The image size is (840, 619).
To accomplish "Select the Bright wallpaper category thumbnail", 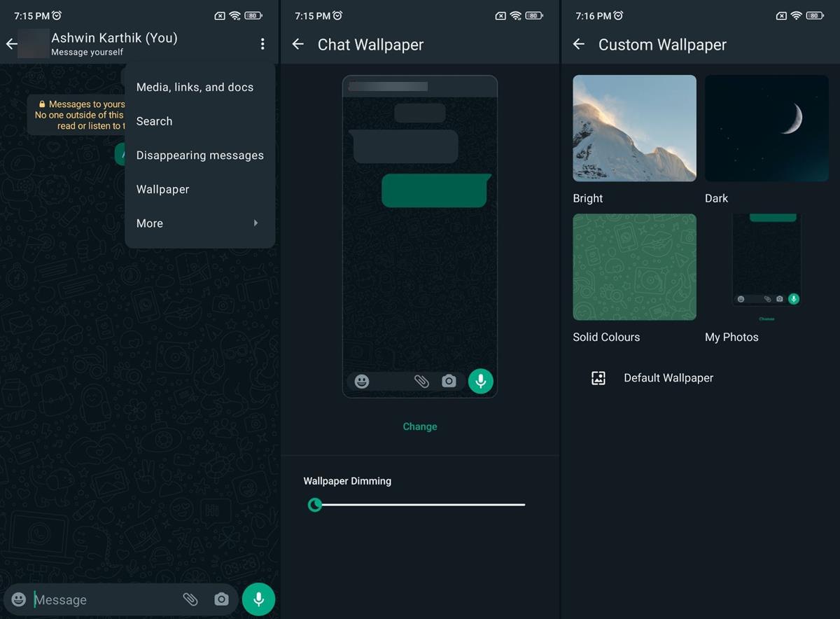I will [634, 128].
